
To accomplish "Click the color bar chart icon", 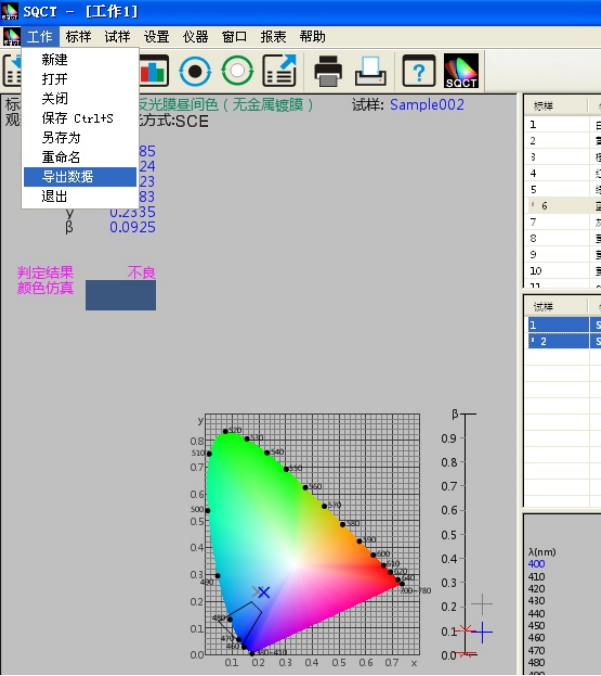I will (153, 71).
